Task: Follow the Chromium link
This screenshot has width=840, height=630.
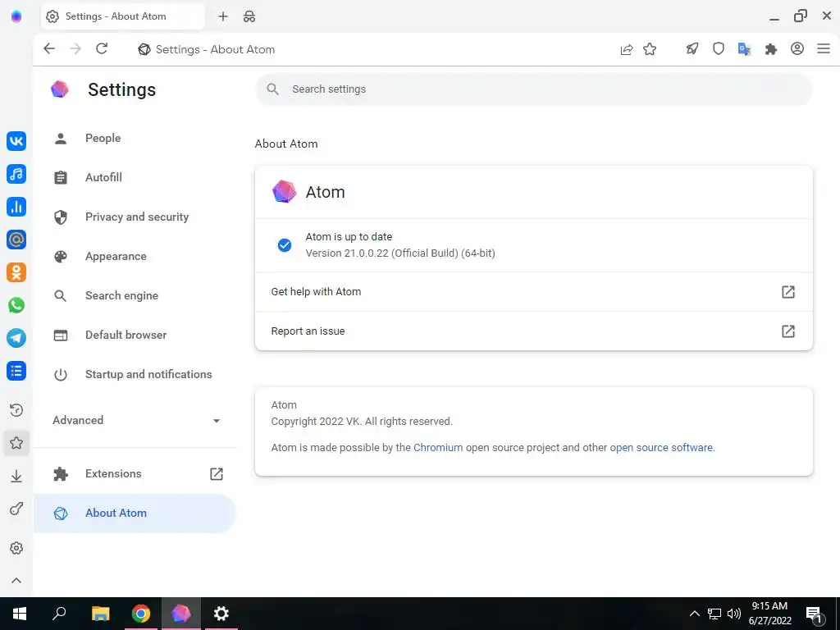Action: point(438,447)
